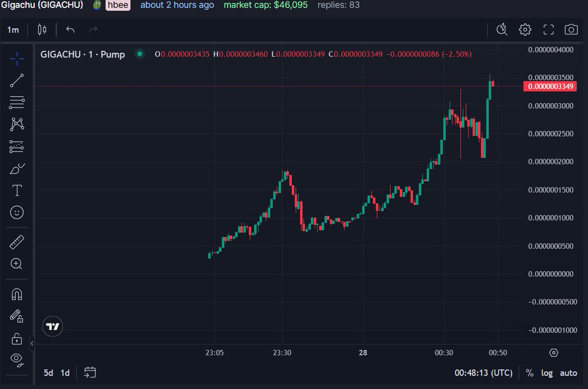Select the brush drawing tool
Image resolution: width=588 pixels, height=389 pixels.
point(17,169)
